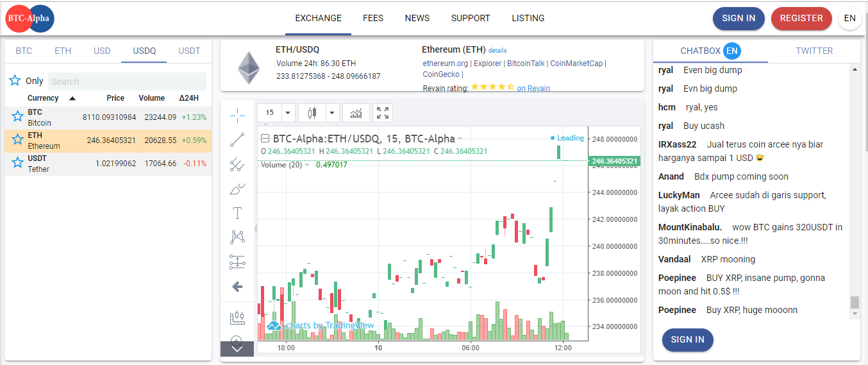Viewport: 868px width, 365px height.
Task: Switch to the USD market tab
Action: click(x=102, y=51)
